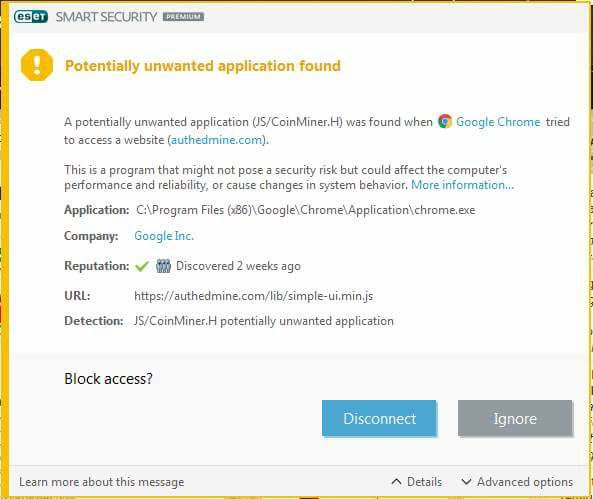Click the Details chevron arrow
Screen dimensions: 593x499
pos(396,482)
